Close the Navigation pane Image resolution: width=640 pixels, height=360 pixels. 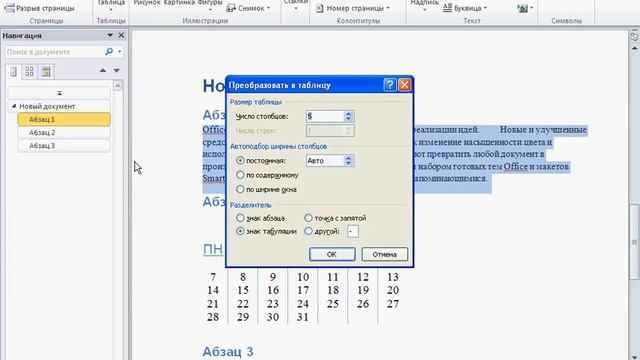121,36
